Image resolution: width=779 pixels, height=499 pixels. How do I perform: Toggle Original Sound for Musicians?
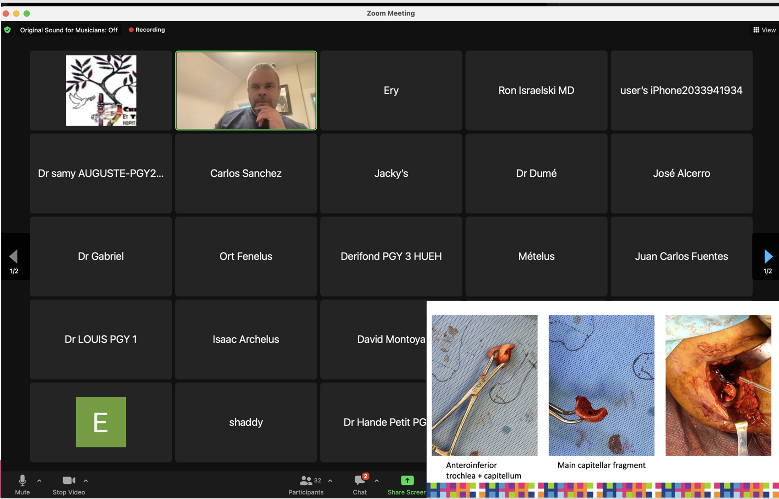click(69, 30)
